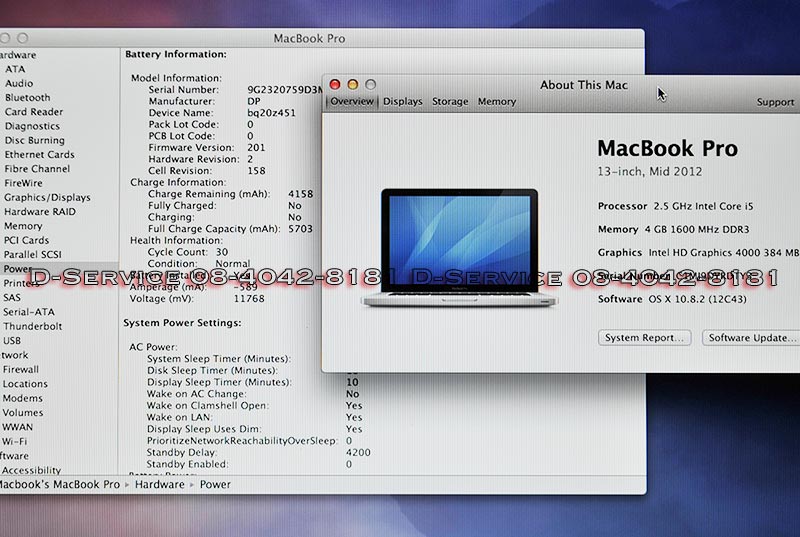This screenshot has width=800, height=537.
Task: Click the System Report... button
Action: pyautogui.click(x=644, y=338)
